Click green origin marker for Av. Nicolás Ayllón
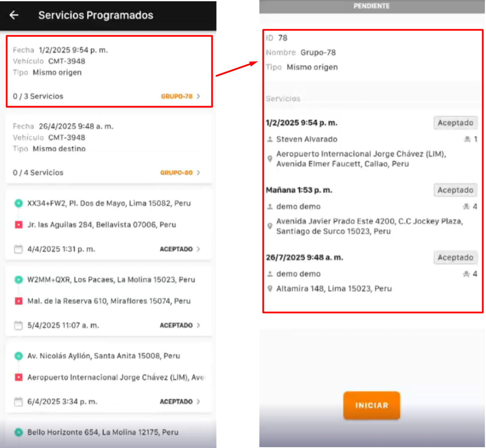 tap(18, 356)
